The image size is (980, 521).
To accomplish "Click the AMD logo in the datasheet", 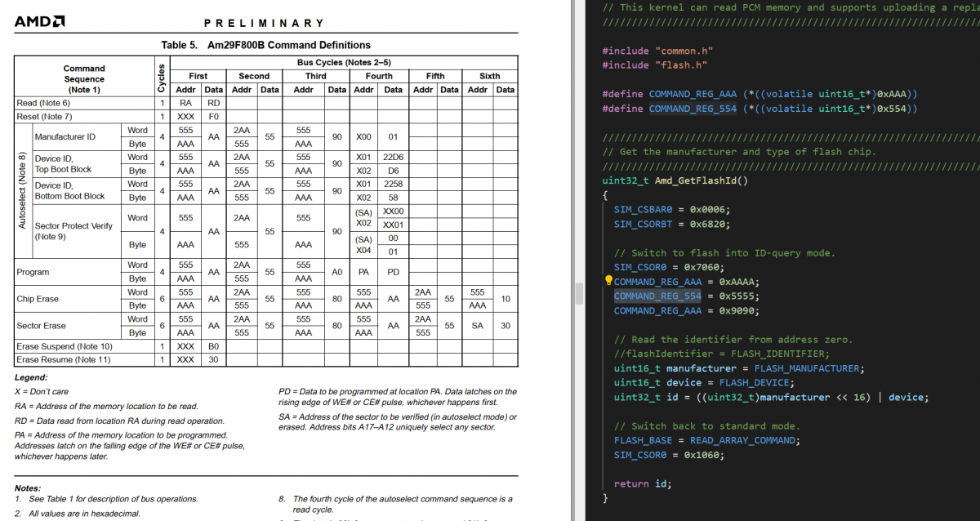I will (40, 21).
